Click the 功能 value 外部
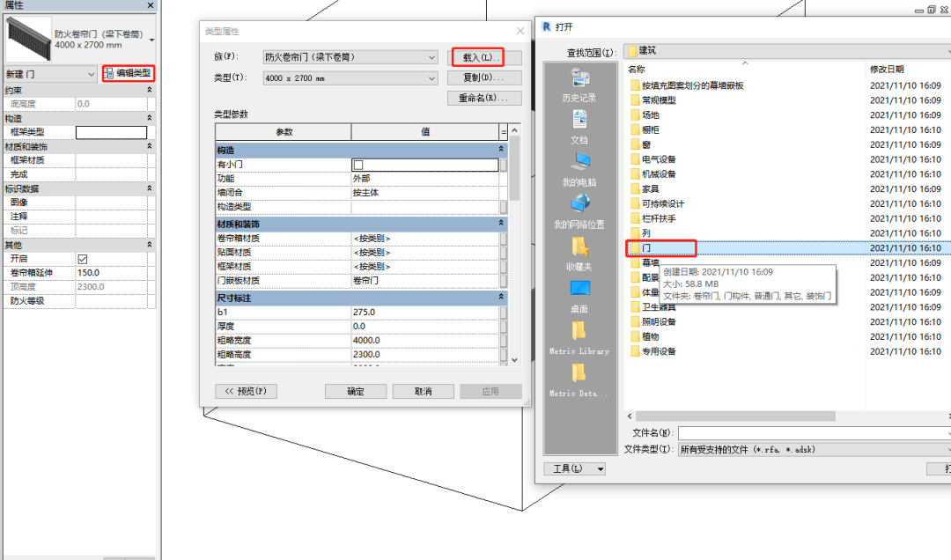This screenshot has height=560, width=951. 424,179
